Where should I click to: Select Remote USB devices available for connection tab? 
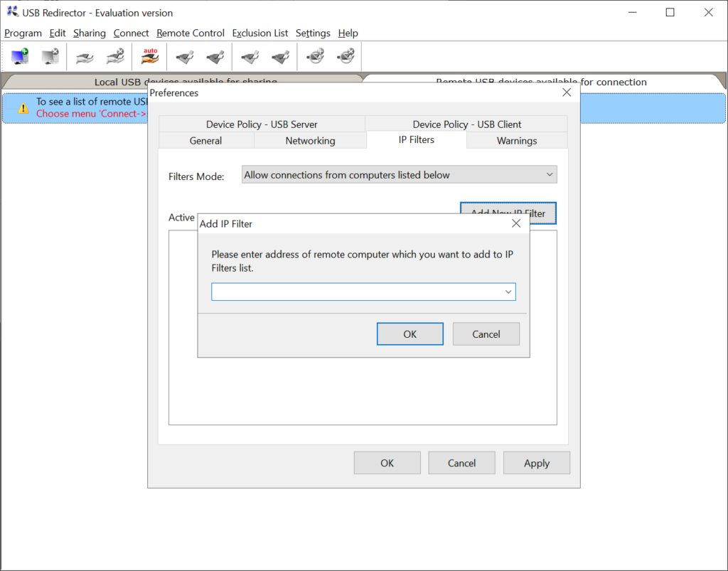tap(541, 82)
